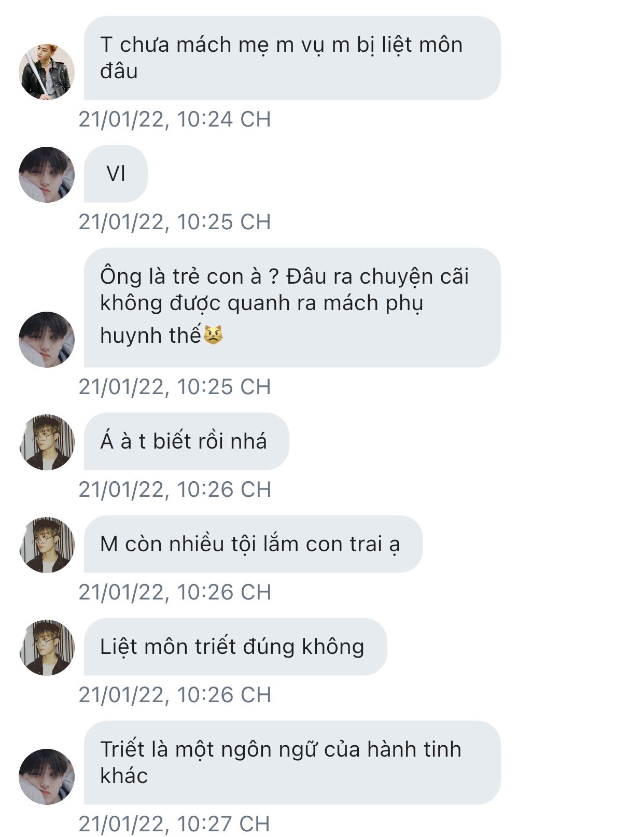
Task: Click the short "VI" message bubble
Action: (116, 174)
